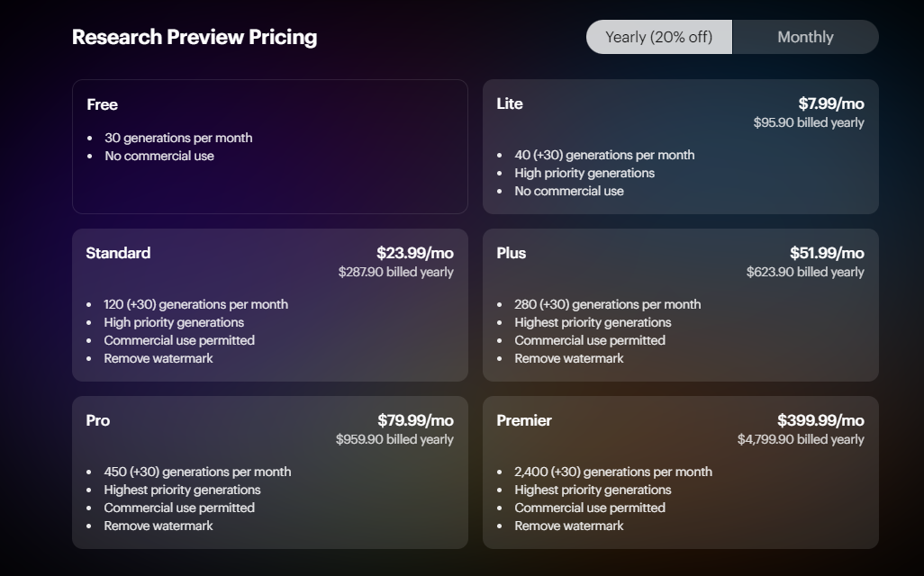Screen dimensions: 924x576
Task: Select the Free plan card
Action: coord(269,146)
